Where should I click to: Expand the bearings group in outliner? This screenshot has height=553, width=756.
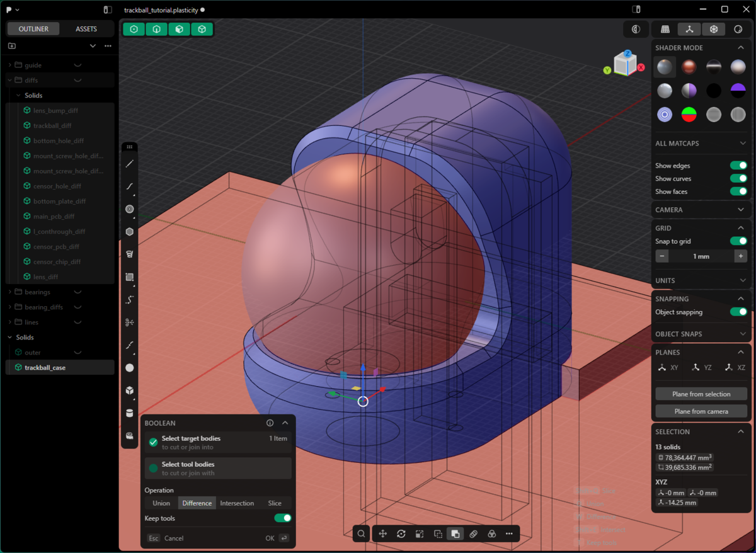10,292
